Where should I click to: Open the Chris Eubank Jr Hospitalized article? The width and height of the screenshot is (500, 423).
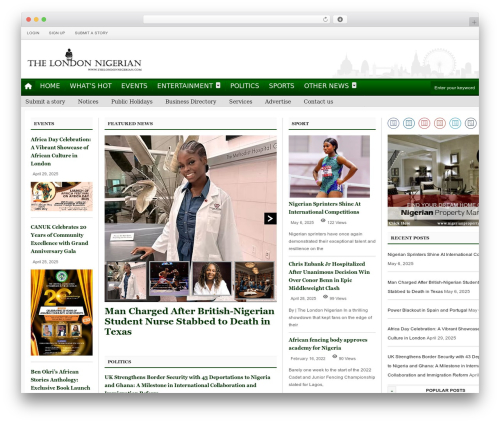click(329, 276)
